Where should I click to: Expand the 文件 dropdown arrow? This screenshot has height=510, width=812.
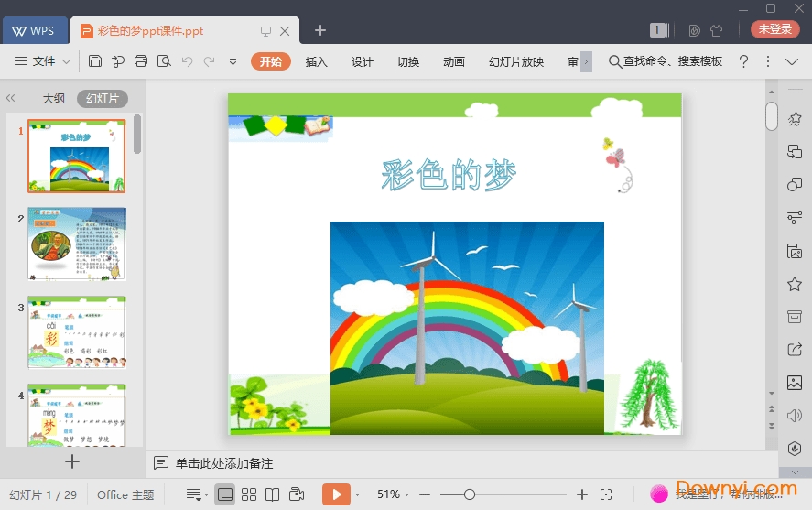tap(66, 61)
